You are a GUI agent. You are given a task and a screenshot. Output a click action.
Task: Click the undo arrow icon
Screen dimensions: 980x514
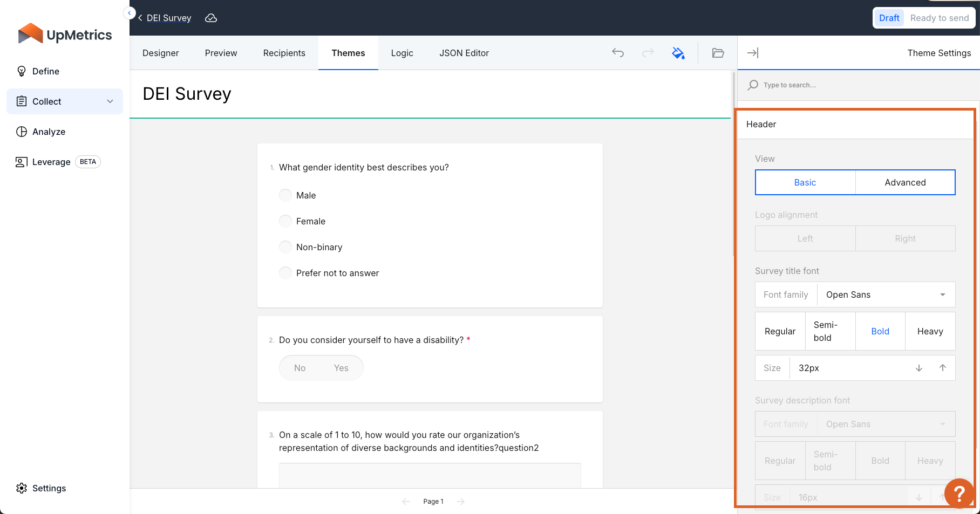pyautogui.click(x=618, y=53)
